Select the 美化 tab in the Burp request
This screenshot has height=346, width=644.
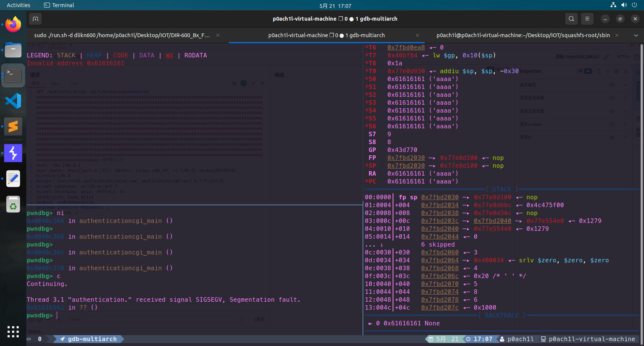(36, 84)
